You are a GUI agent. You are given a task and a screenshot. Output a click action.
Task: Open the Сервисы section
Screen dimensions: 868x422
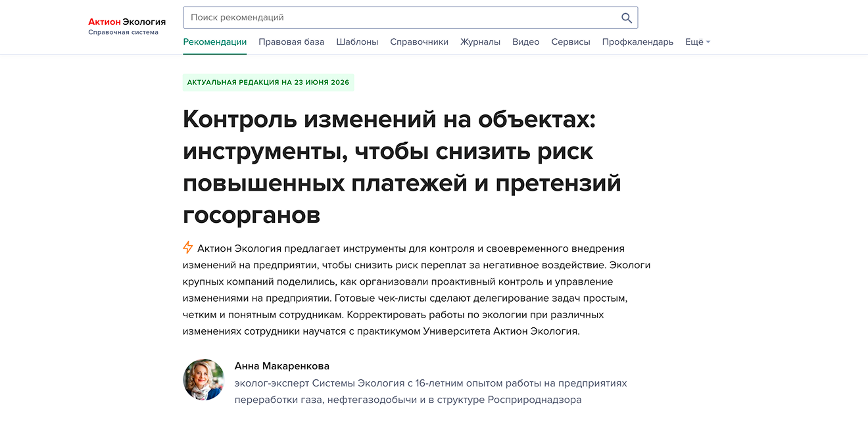pos(571,42)
